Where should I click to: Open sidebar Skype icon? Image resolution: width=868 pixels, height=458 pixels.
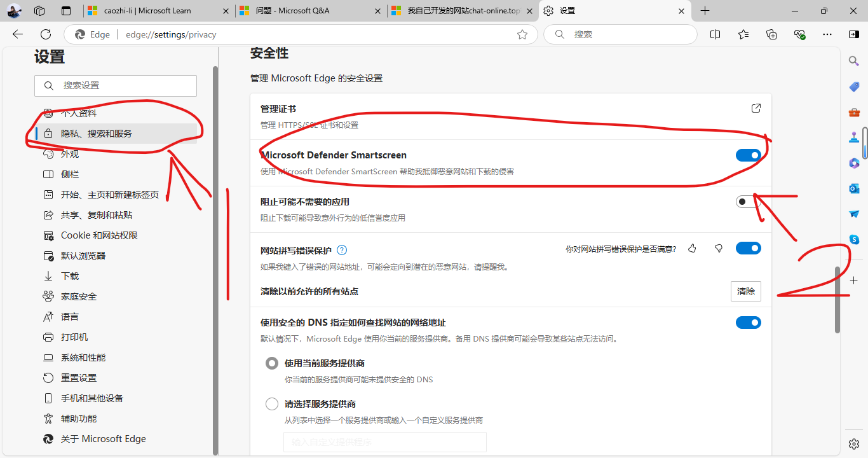pyautogui.click(x=854, y=239)
